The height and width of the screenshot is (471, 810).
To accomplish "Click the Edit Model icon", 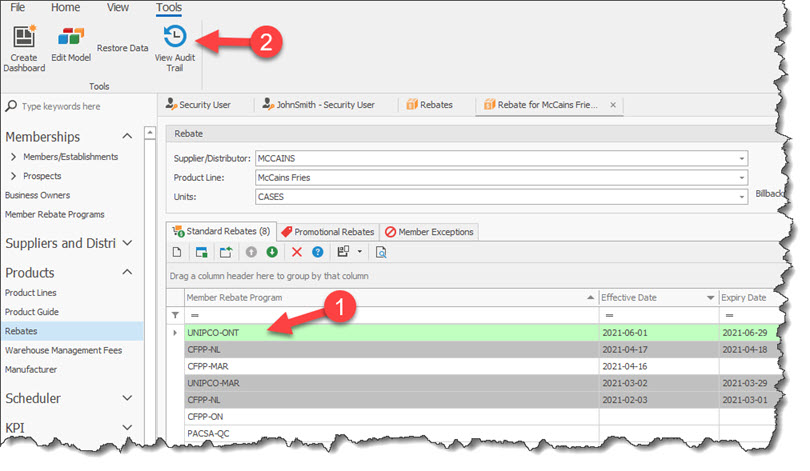I will pyautogui.click(x=71, y=38).
